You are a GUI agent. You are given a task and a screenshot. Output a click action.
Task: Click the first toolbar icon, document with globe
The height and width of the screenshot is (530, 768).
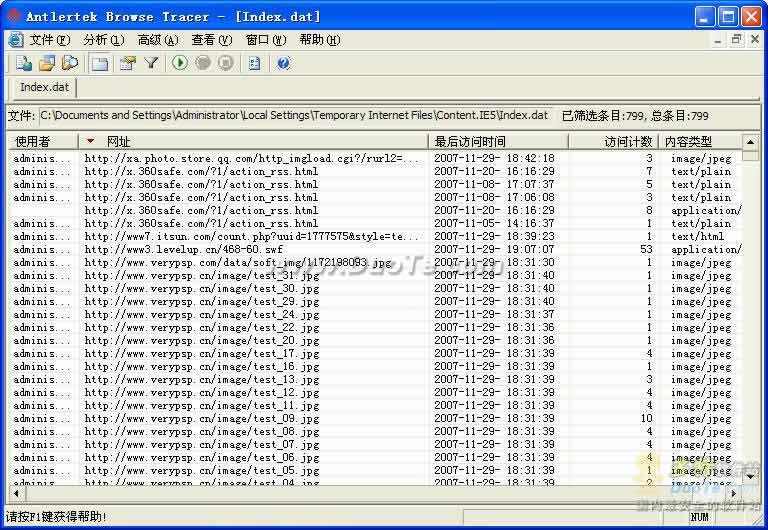[x=24, y=63]
